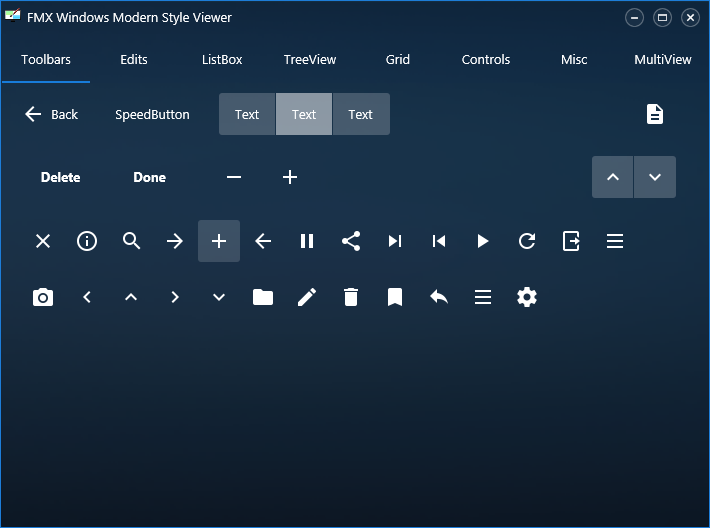The image size is (710, 528).
Task: Click the close X toolbar icon
Action: [x=43, y=241]
